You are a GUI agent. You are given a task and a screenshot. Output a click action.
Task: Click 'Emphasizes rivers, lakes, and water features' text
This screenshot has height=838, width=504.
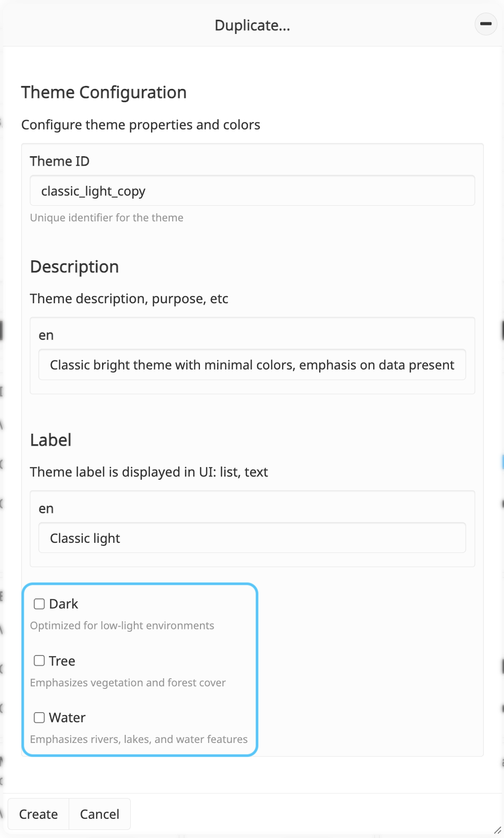click(139, 739)
